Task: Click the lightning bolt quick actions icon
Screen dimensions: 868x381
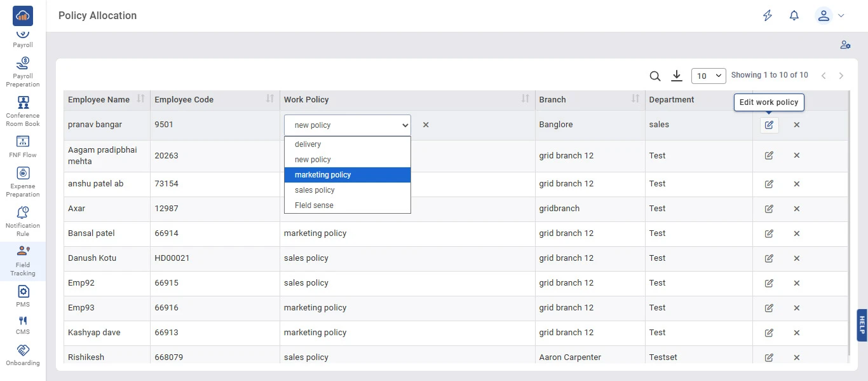Action: coord(768,16)
